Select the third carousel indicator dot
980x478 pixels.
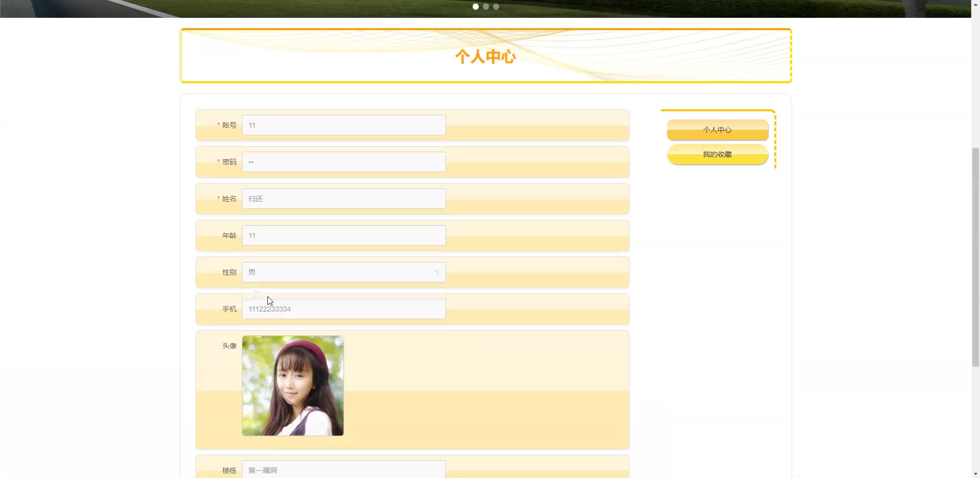tap(496, 7)
